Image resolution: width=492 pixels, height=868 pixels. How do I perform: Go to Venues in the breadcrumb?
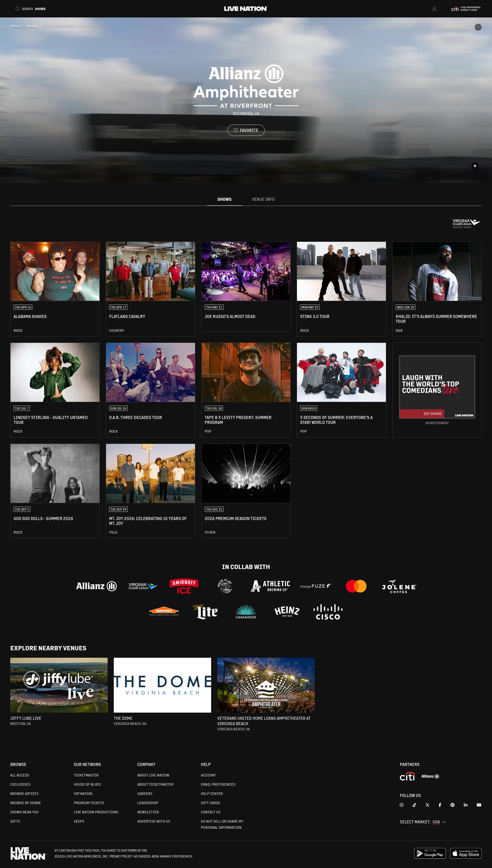click(31, 26)
